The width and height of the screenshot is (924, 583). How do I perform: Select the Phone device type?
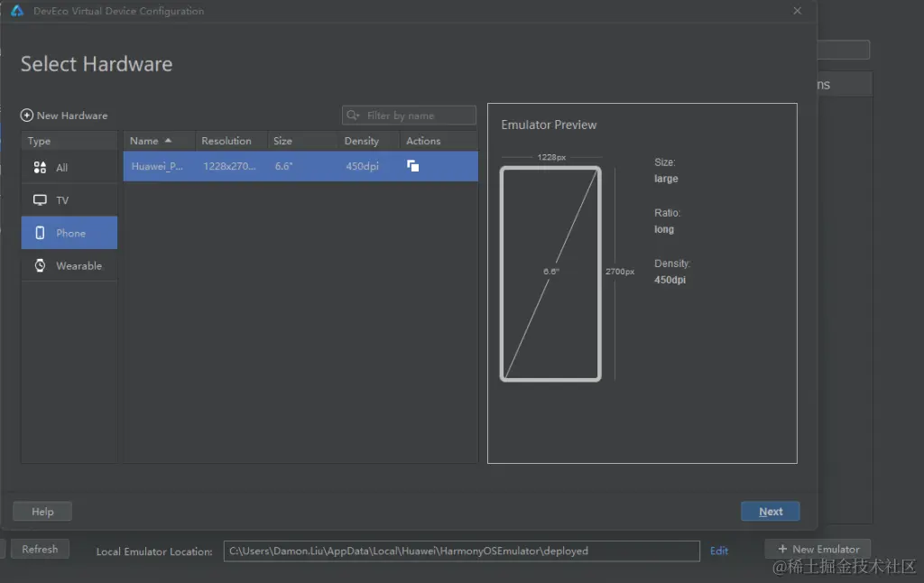[69, 233]
